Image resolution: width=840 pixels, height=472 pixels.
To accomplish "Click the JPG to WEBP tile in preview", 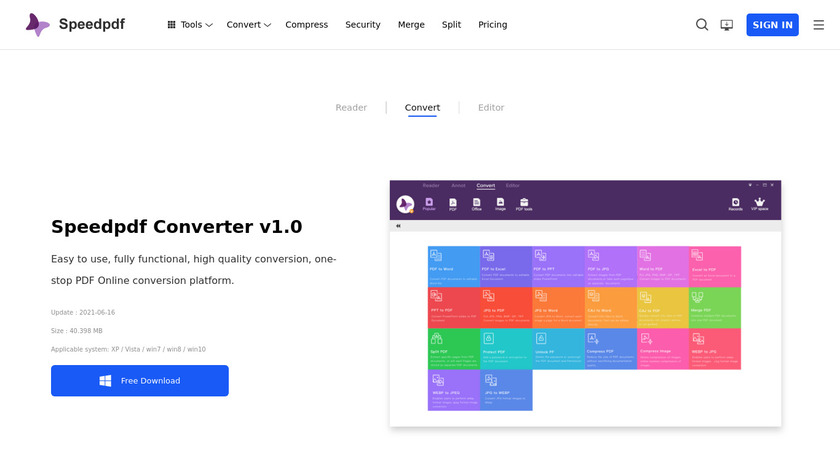I will pyautogui.click(x=506, y=391).
